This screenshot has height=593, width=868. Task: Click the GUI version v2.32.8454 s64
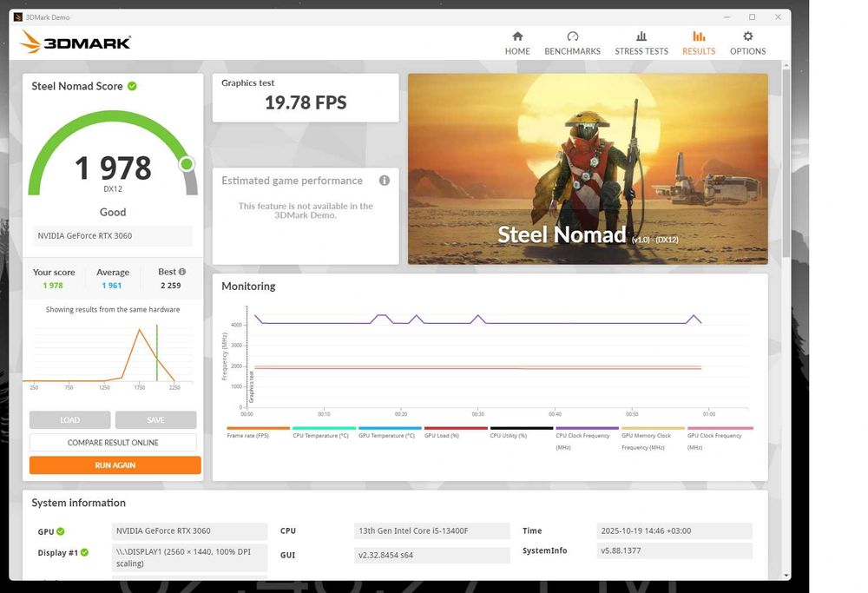431,555
